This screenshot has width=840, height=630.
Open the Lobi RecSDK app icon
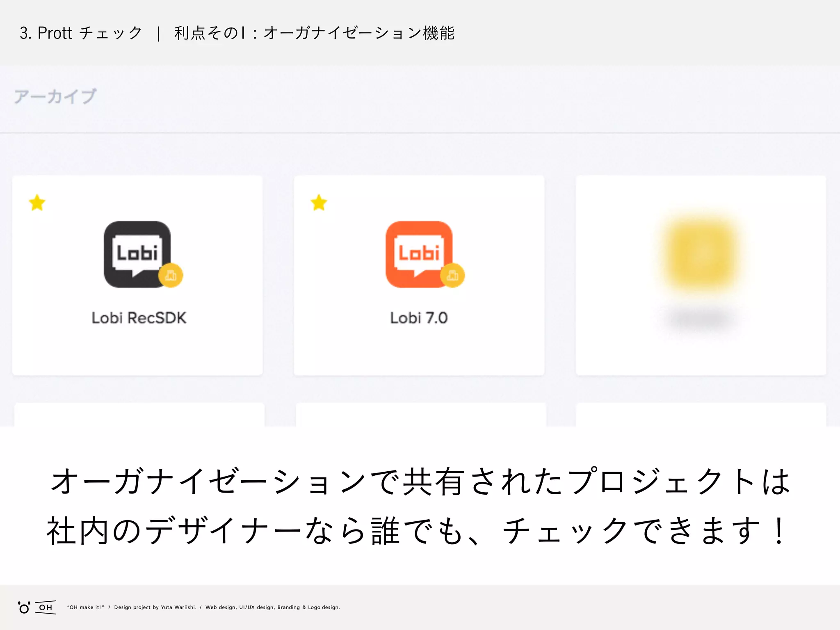click(137, 254)
